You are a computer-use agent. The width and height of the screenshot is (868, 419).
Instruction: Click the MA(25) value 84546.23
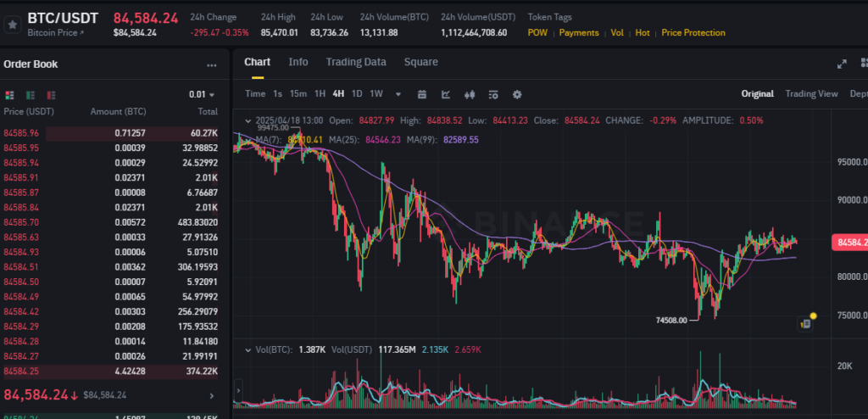[384, 140]
